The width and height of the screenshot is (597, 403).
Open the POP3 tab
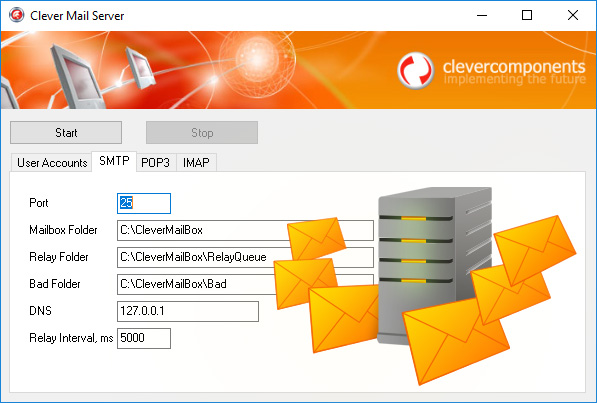pos(155,163)
